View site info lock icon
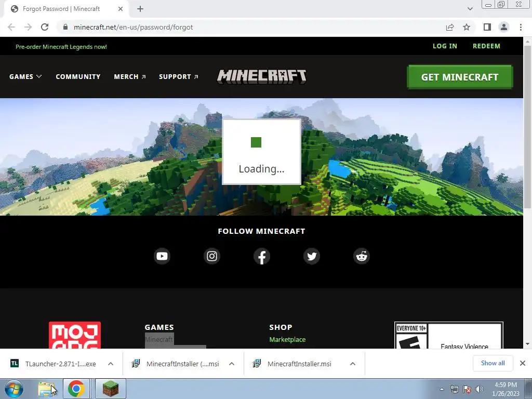This screenshot has height=399, width=532. (x=65, y=27)
